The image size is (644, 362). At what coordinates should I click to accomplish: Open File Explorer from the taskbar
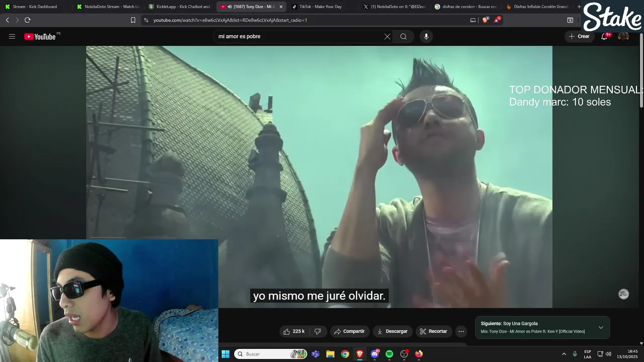(330, 354)
